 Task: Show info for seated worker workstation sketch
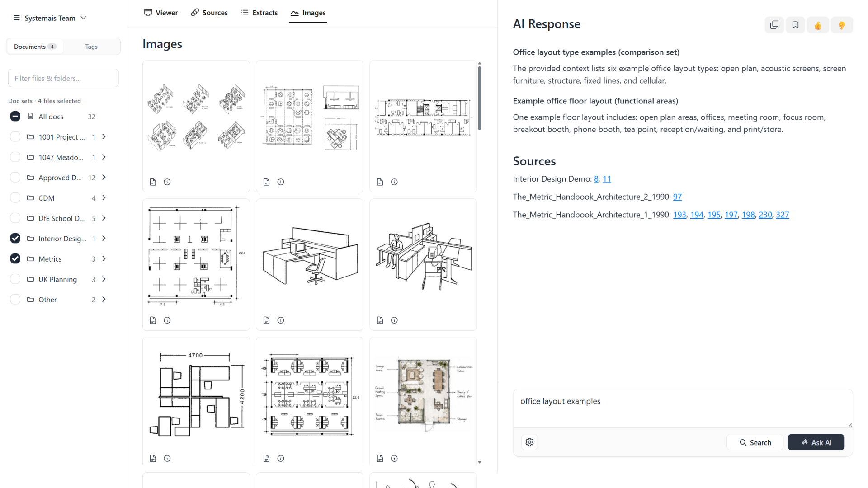pos(394,320)
